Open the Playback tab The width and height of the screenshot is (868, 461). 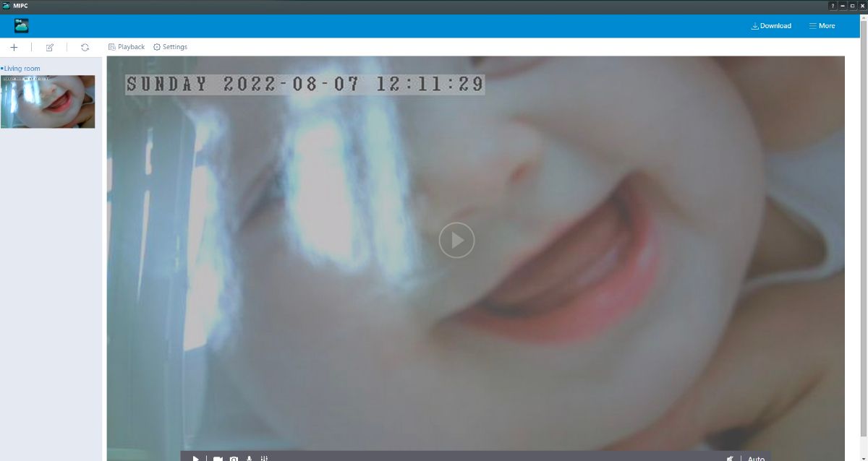pos(127,47)
